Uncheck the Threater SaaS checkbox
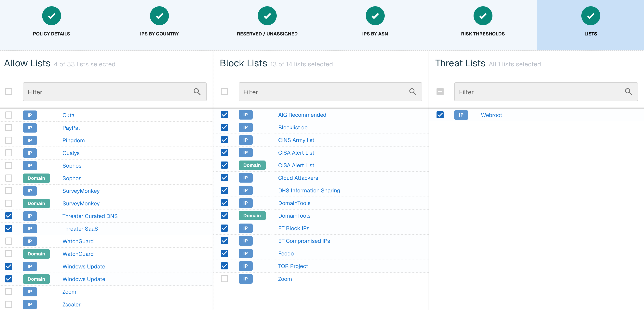This screenshot has width=644, height=310. 9,228
